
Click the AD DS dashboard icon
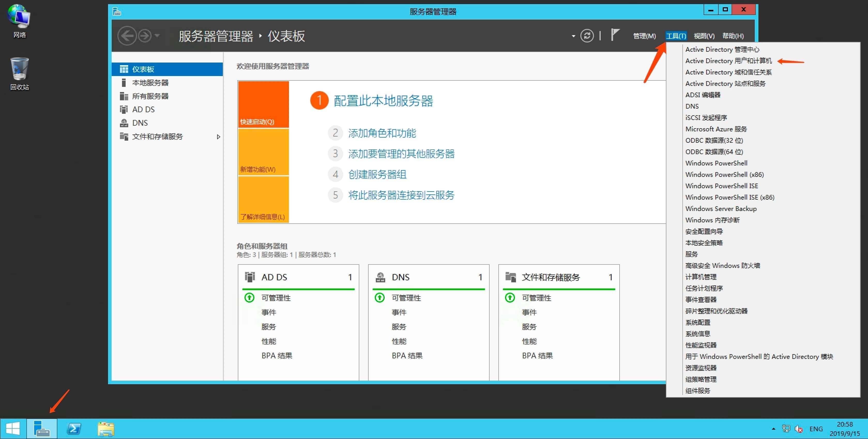tap(124, 109)
